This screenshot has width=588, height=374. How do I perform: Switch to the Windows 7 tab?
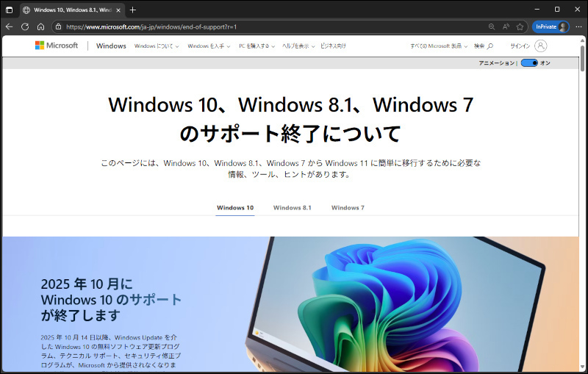(348, 208)
